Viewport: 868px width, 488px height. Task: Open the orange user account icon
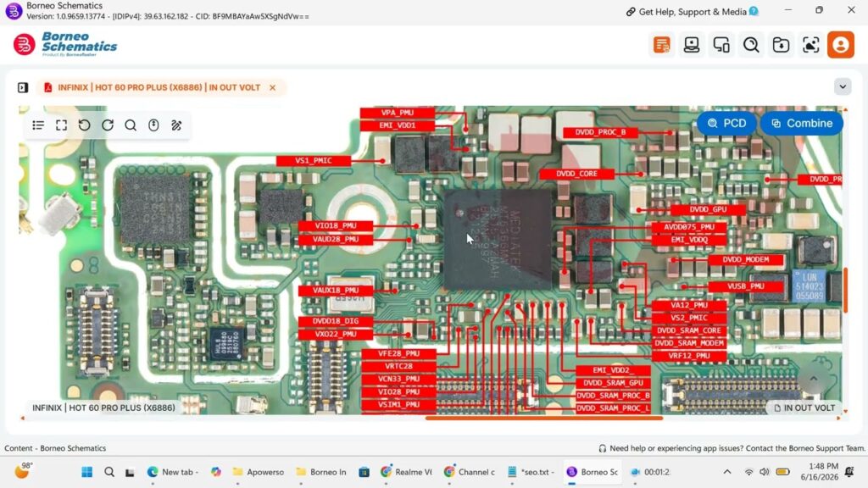(x=841, y=45)
